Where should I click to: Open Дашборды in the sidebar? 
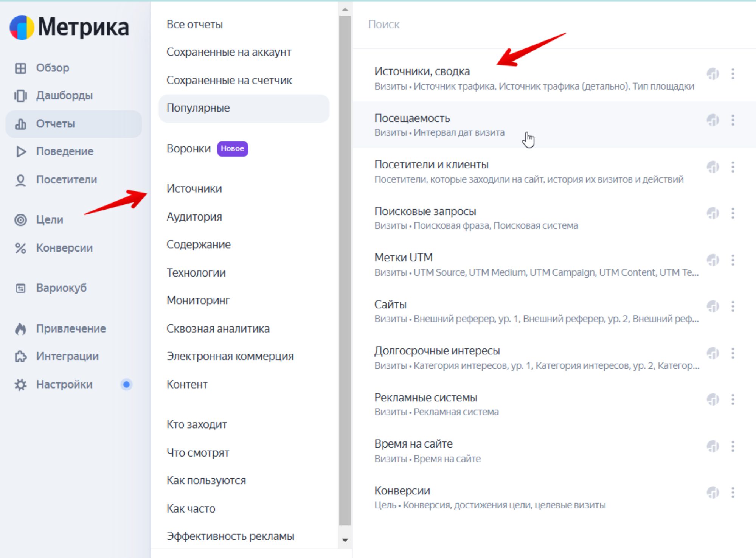point(53,96)
